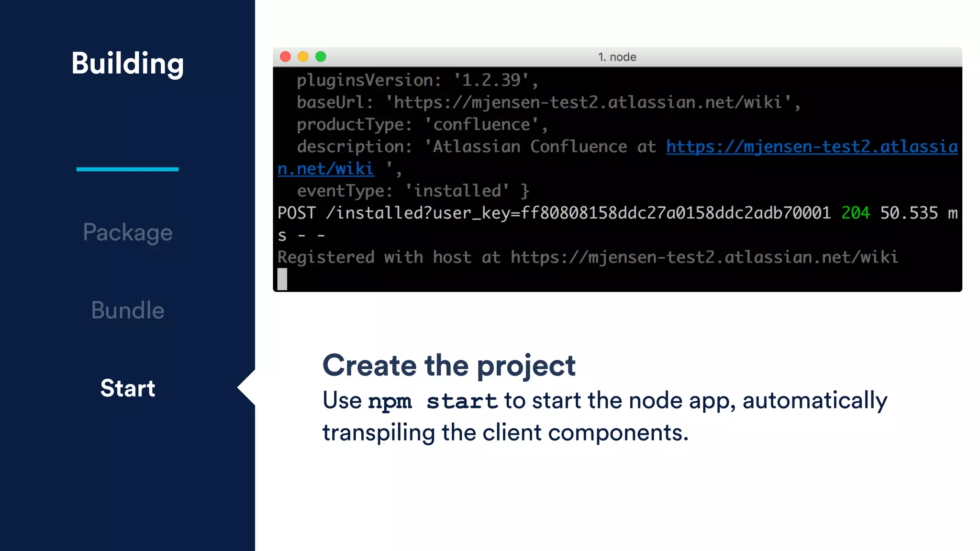Open the mjensen-test2 atlassian hyperlink in description
This screenshot has height=551, width=980.
tap(812, 147)
